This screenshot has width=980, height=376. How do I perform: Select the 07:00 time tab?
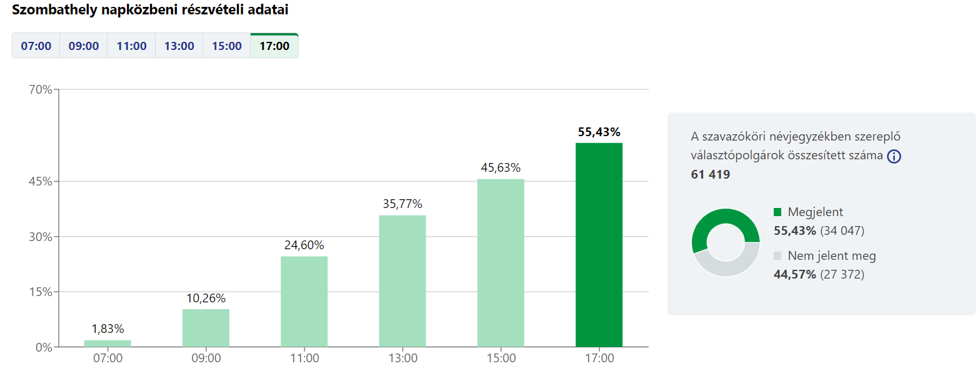pyautogui.click(x=36, y=46)
